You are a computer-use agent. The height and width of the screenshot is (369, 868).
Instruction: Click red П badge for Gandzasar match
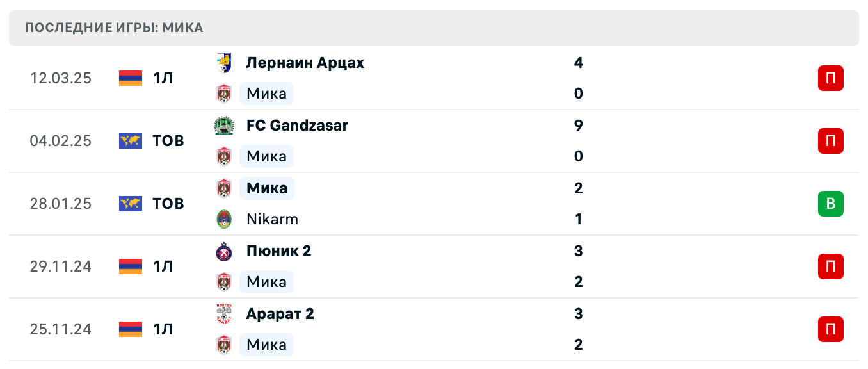(x=830, y=141)
